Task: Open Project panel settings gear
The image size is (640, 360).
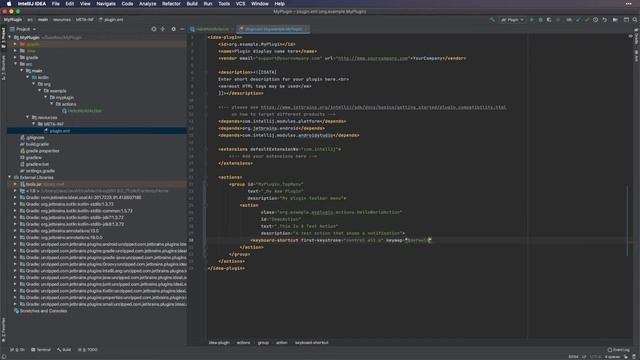Action: [173, 29]
